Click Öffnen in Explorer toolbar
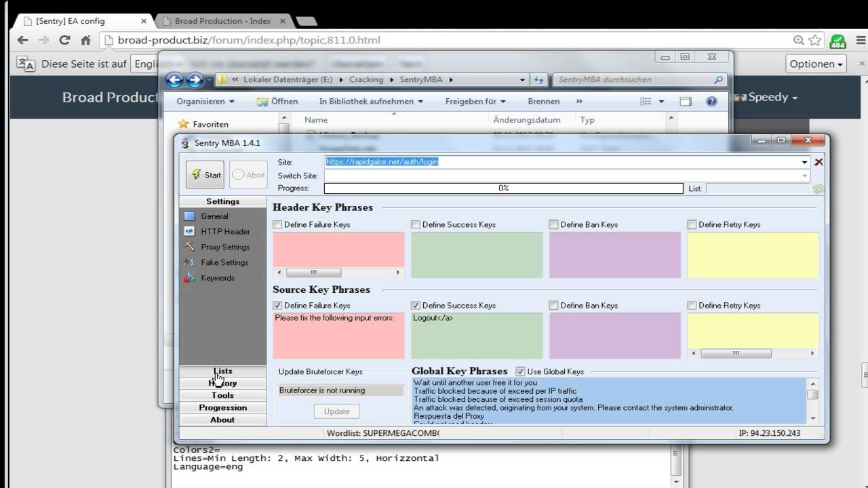868x488 pixels. coord(277,101)
